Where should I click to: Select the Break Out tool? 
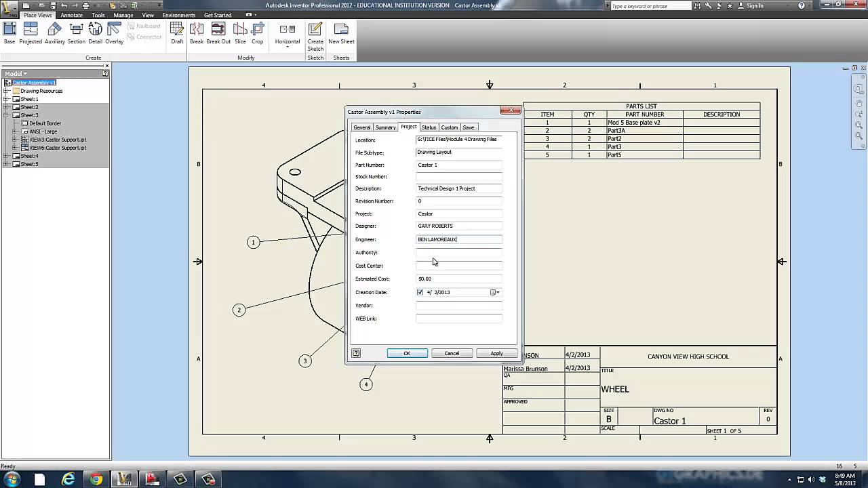click(218, 33)
